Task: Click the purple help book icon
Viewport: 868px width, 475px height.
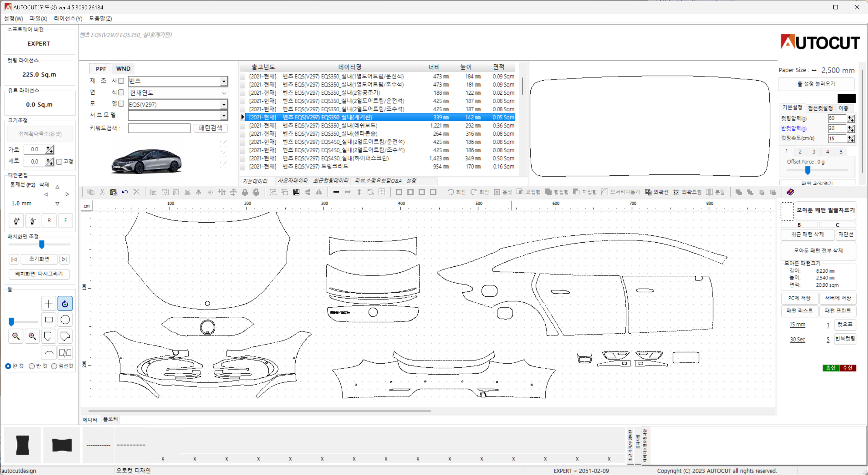Action: 790,192
